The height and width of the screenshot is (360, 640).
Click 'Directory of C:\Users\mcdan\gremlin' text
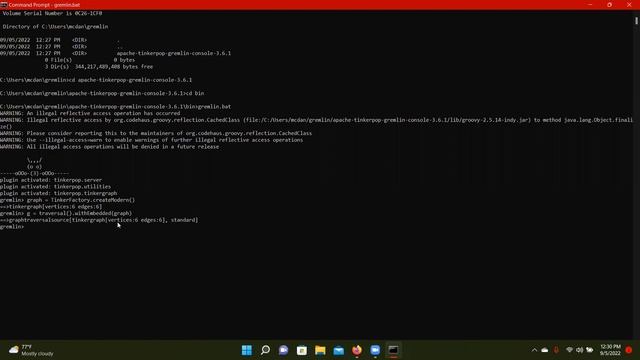(x=56, y=27)
